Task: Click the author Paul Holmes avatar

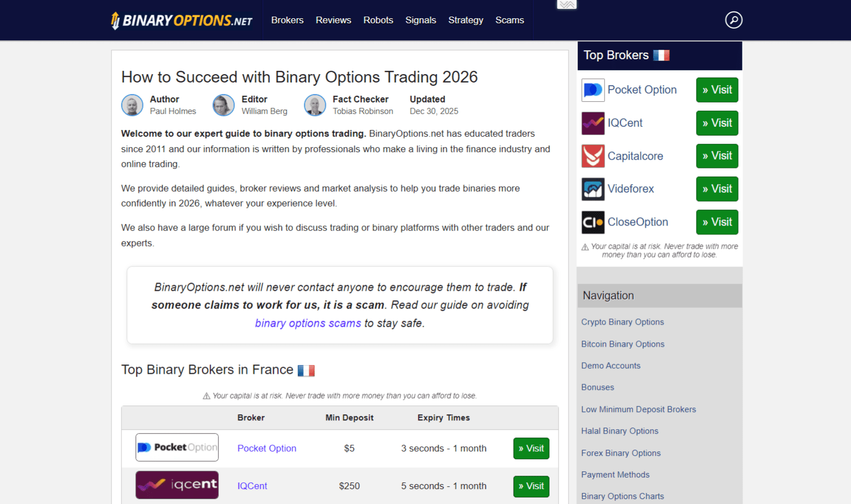Action: [x=132, y=105]
